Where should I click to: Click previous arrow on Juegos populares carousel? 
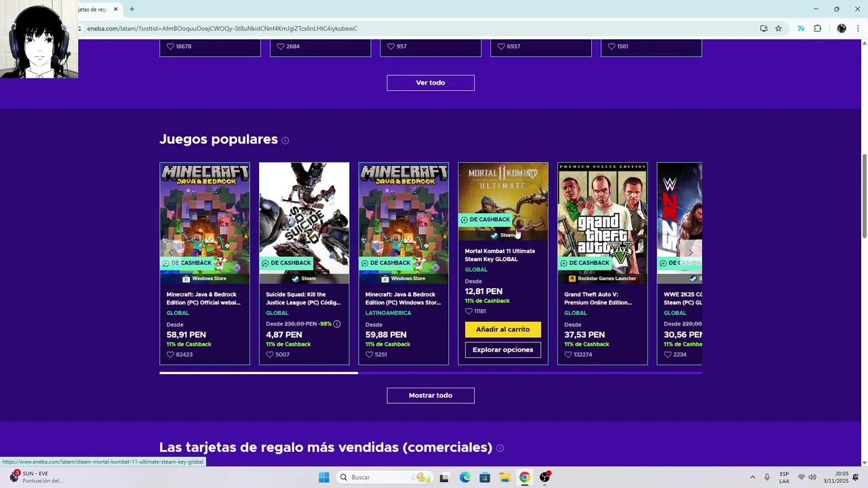point(171,252)
